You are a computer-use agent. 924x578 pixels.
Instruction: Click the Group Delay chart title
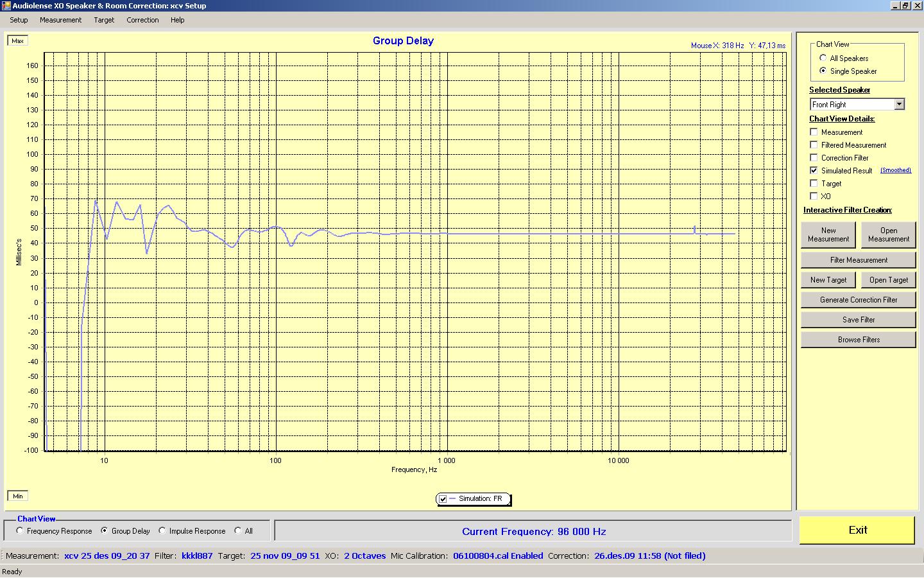[x=403, y=40]
